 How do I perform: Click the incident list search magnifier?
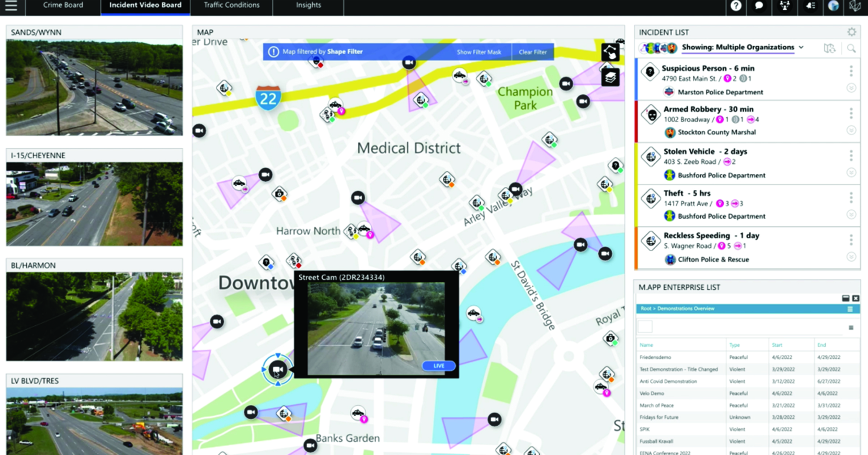[x=851, y=49]
